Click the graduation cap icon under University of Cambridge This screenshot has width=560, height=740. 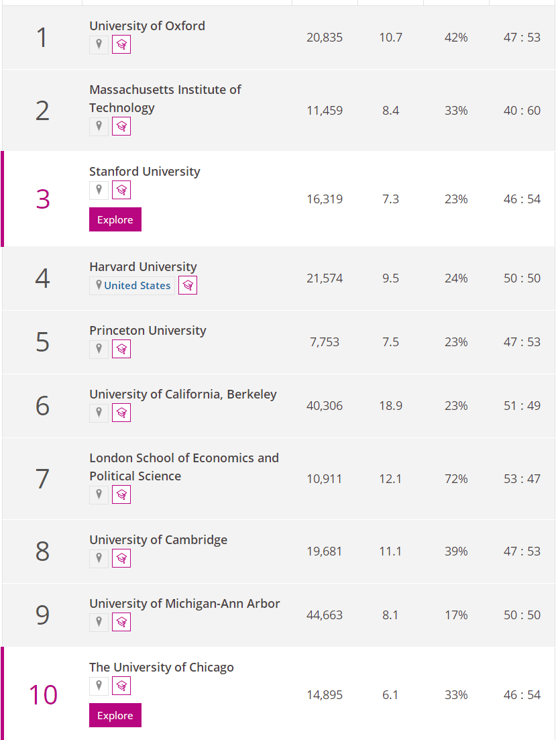(x=121, y=558)
